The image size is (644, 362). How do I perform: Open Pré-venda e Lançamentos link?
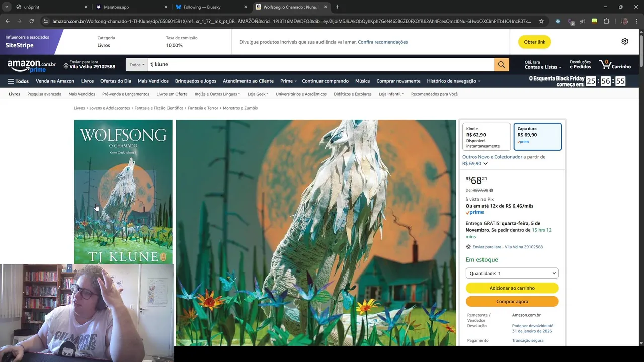(x=126, y=94)
